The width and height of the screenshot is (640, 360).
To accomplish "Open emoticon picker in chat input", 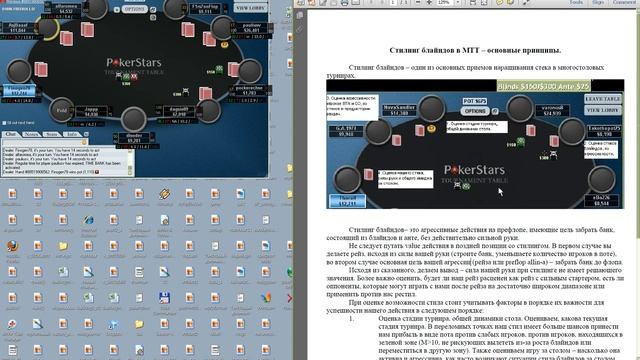I will click(x=84, y=142).
